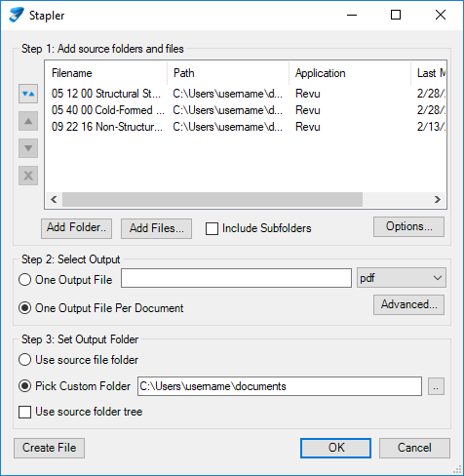The height and width of the screenshot is (476, 464).
Task: Click the One Output File name field
Action: 236,278
